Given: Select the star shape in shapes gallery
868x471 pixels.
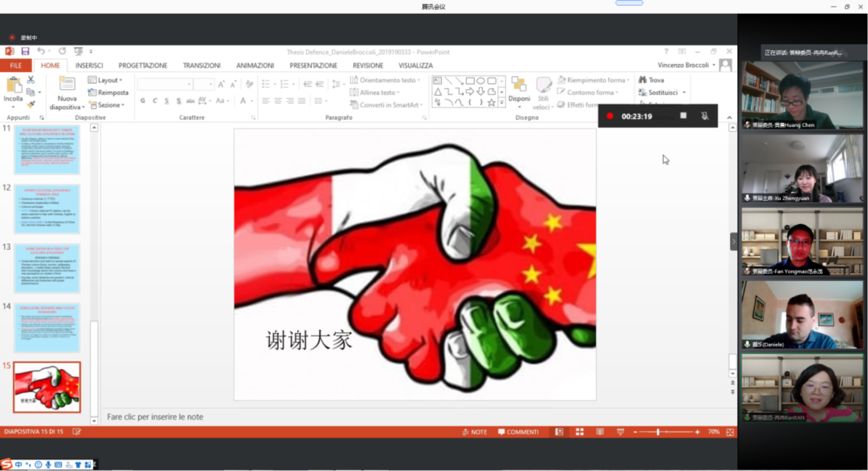Looking at the screenshot, I should point(491,103).
